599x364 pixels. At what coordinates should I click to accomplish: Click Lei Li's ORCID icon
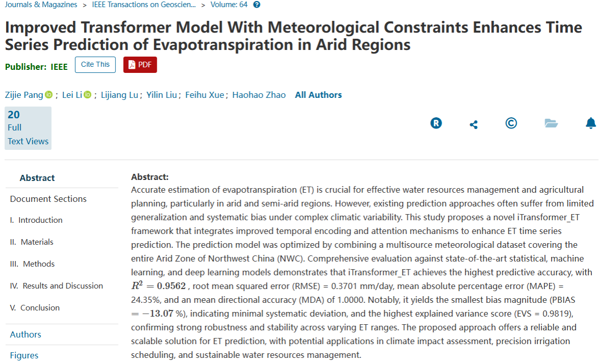coord(87,95)
